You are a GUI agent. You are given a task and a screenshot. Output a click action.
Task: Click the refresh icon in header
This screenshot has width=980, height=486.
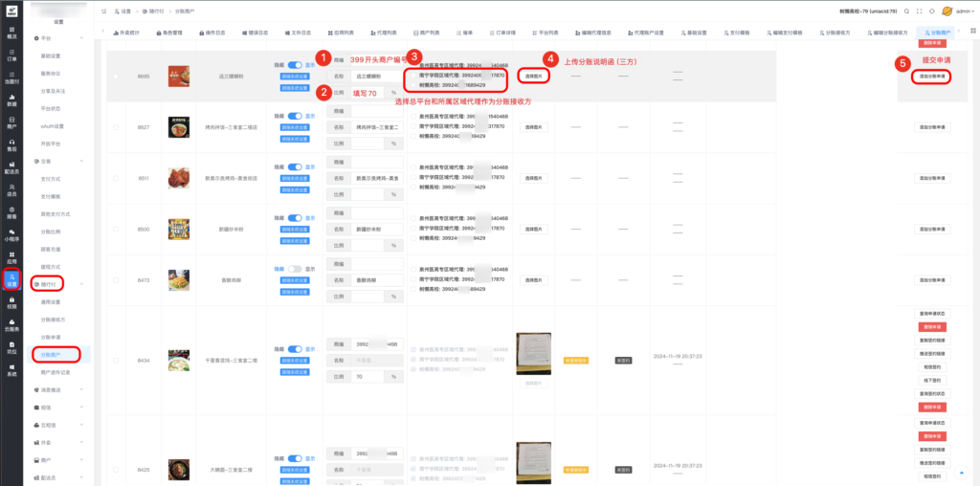pos(932,11)
